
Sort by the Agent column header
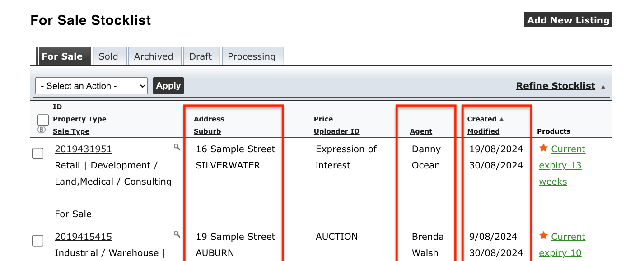point(421,131)
